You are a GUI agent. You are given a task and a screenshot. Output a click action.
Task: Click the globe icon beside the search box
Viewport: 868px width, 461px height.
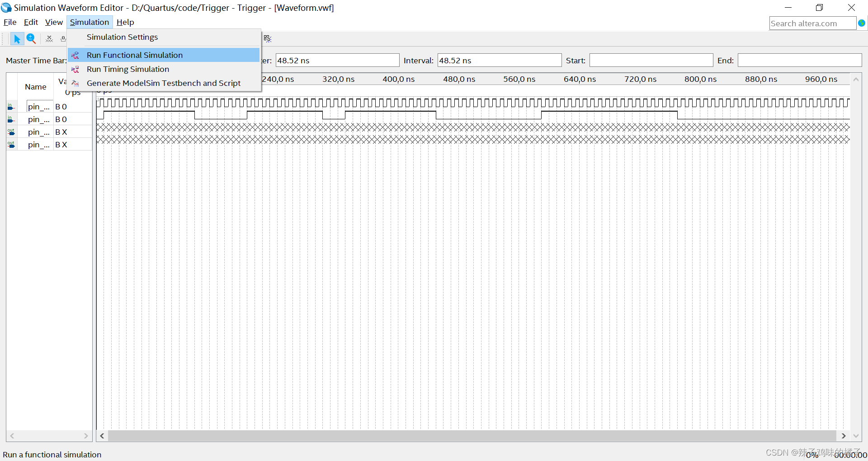pos(862,23)
